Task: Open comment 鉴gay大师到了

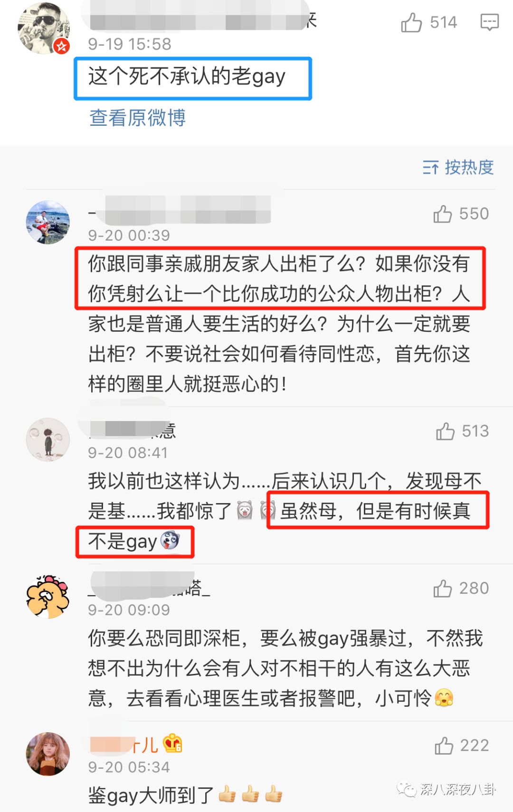Action: click(x=185, y=795)
